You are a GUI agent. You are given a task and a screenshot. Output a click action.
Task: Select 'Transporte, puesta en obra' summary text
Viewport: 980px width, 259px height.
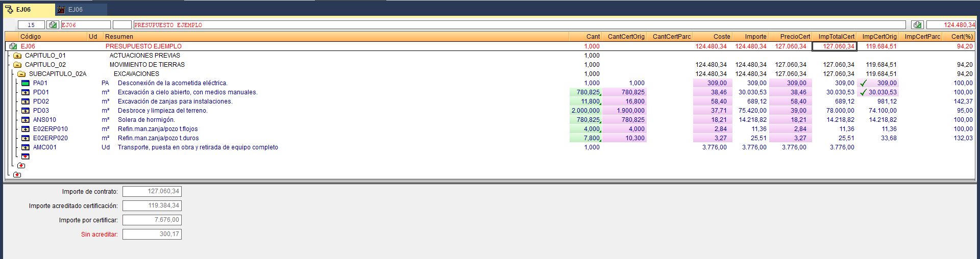point(198,147)
